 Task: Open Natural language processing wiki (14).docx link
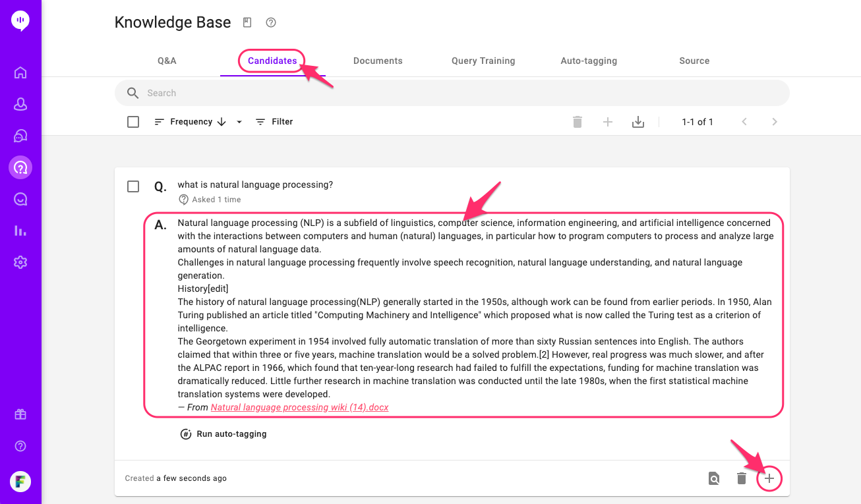pos(299,407)
